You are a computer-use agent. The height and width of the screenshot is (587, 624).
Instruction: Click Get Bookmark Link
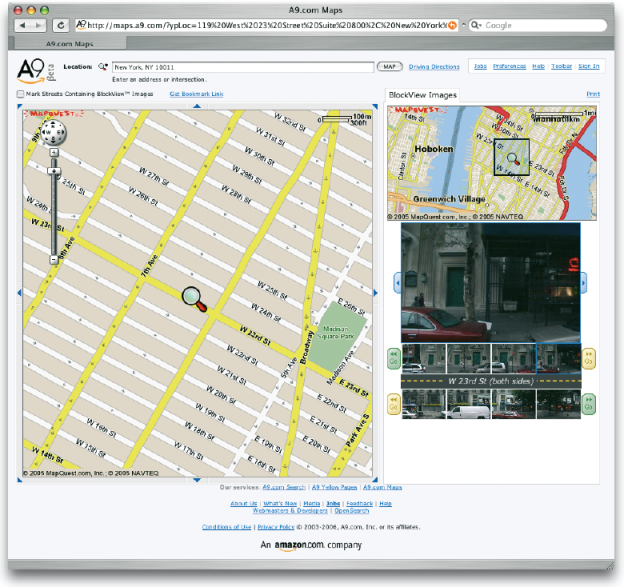pyautogui.click(x=196, y=94)
